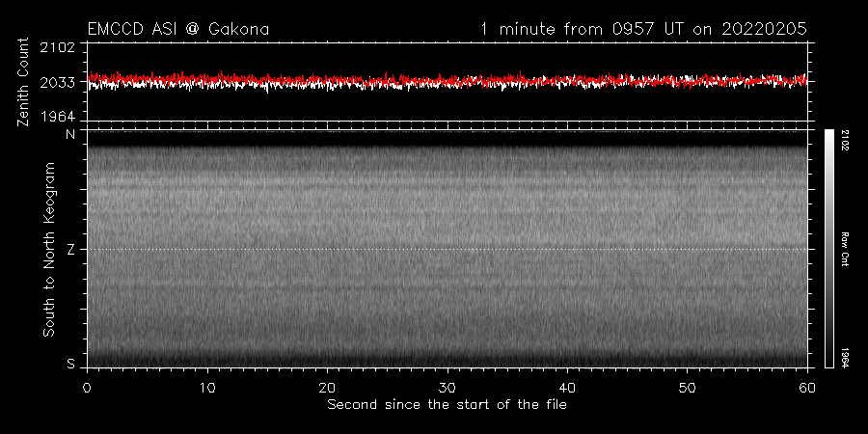Click the 20 second tick label
Image resolution: width=868 pixels, height=434 pixels.
(328, 387)
